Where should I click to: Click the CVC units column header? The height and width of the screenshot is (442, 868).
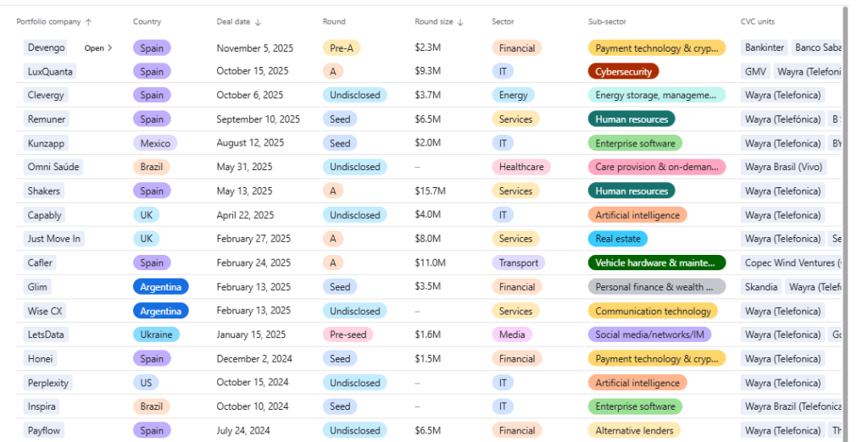click(757, 22)
